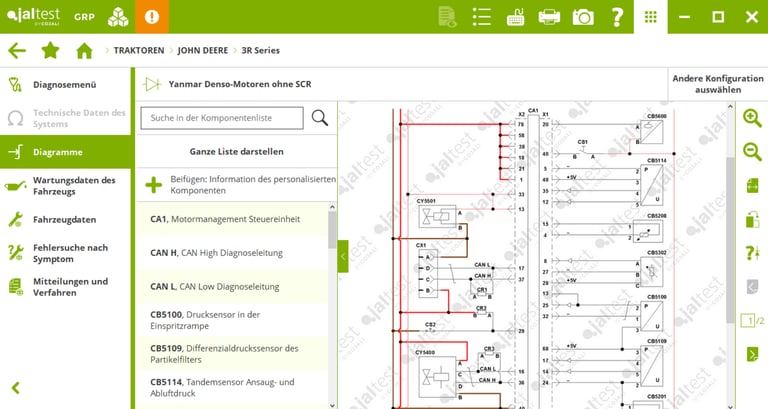The height and width of the screenshot is (409, 768).
Task: Zoom in on the wiring diagram
Action: [x=752, y=118]
